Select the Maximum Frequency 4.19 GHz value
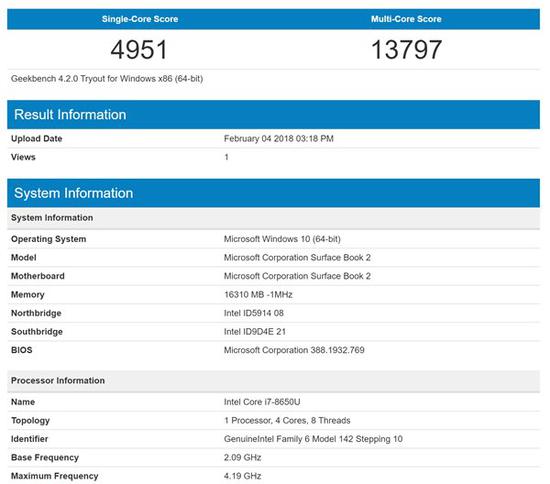Screen dimensions: 550x484 pos(242,476)
